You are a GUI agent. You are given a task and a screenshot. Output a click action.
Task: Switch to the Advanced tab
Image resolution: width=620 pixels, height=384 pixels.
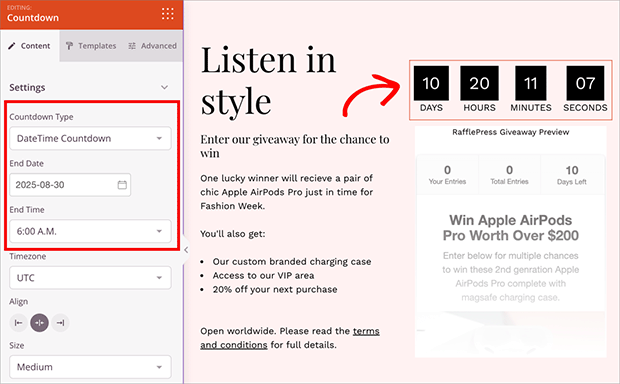pos(153,46)
